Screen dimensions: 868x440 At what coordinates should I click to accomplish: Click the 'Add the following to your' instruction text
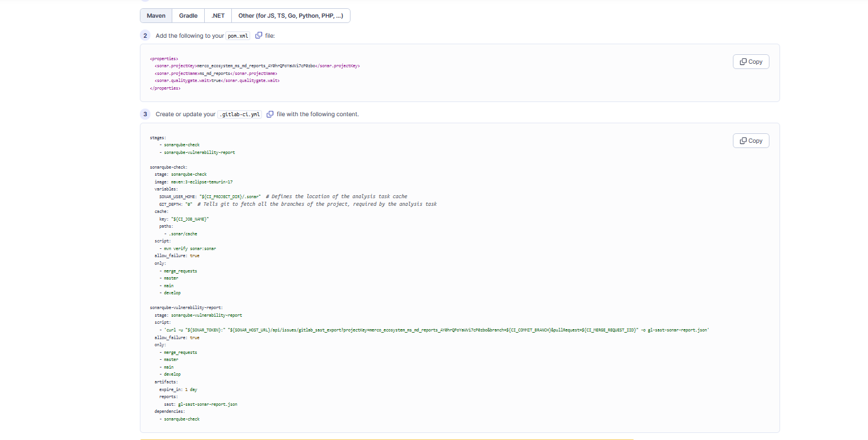(190, 35)
